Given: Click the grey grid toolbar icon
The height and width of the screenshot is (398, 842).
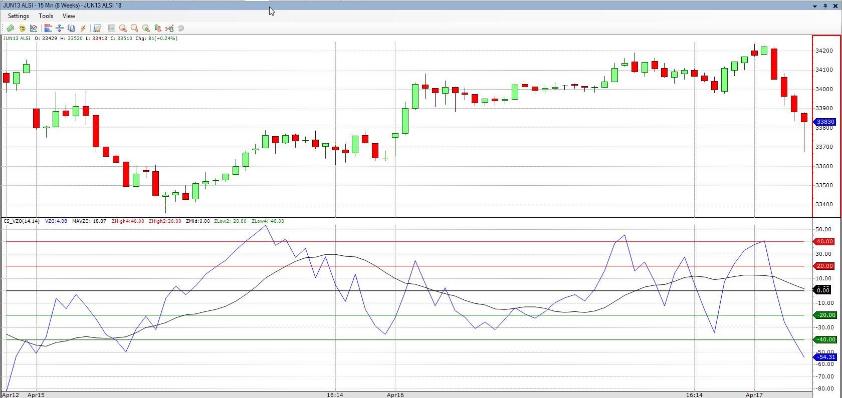Looking at the screenshot, I should pyautogui.click(x=111, y=28).
